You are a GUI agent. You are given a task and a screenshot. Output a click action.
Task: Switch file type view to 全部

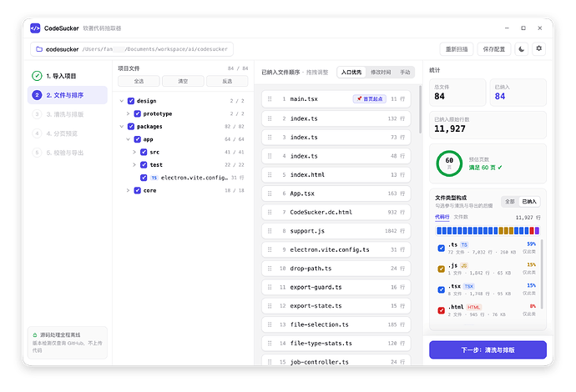pyautogui.click(x=510, y=202)
